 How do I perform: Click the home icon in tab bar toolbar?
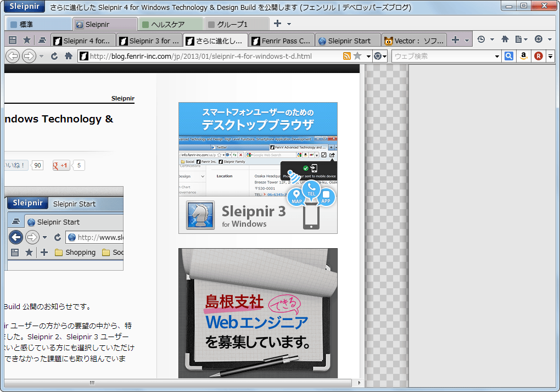tap(505, 40)
